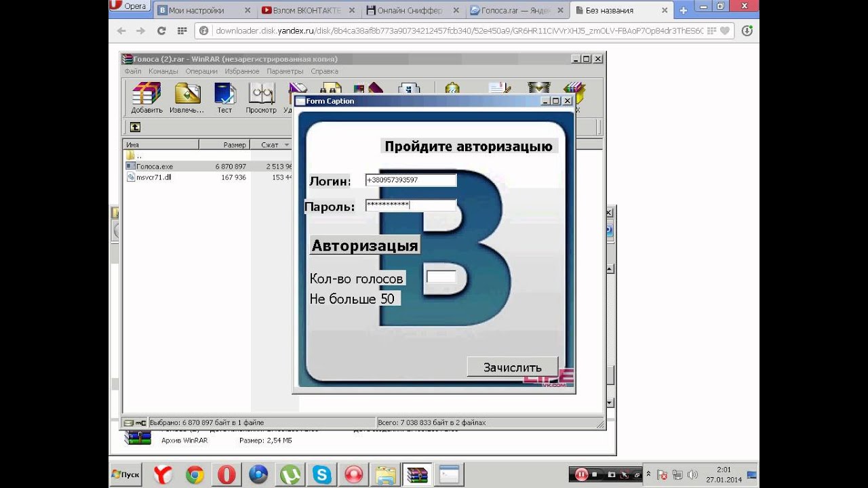The image size is (868, 488).
Task: Click the Start (Пуск) button
Action: click(126, 475)
